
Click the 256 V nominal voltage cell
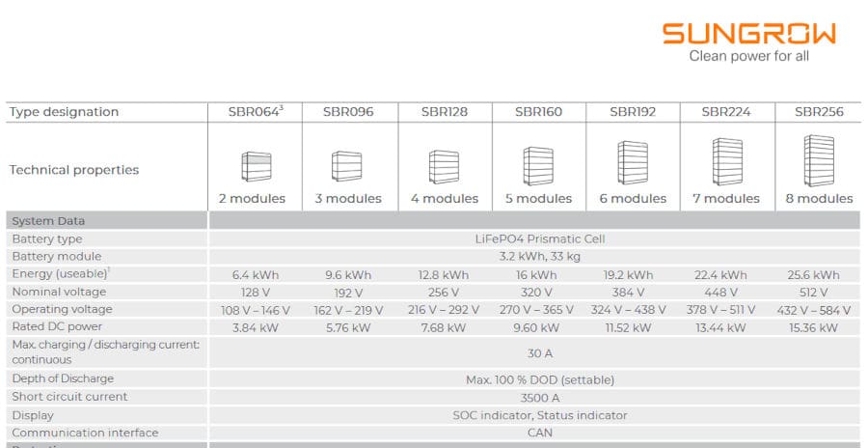[x=444, y=293]
